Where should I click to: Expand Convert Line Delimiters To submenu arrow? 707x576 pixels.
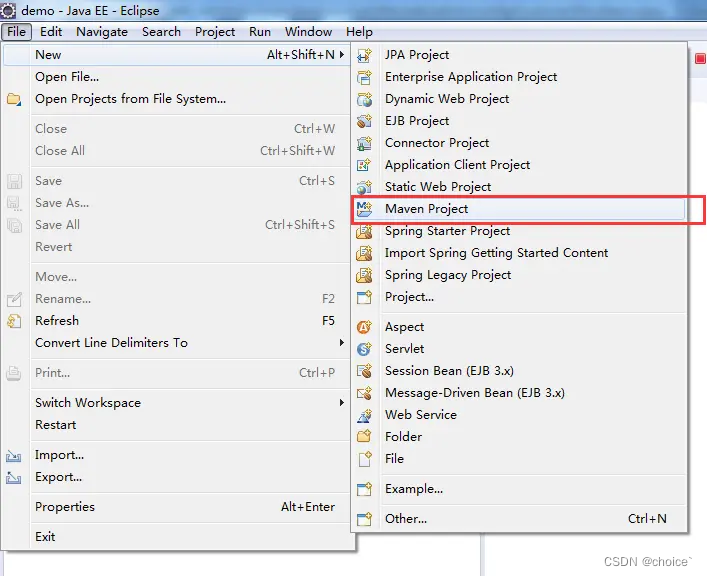[342, 343]
